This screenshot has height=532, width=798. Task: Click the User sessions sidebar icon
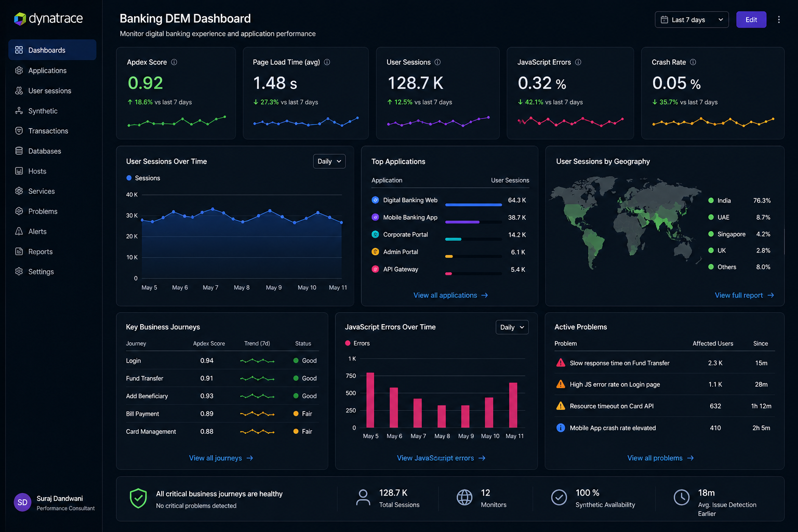[19, 90]
